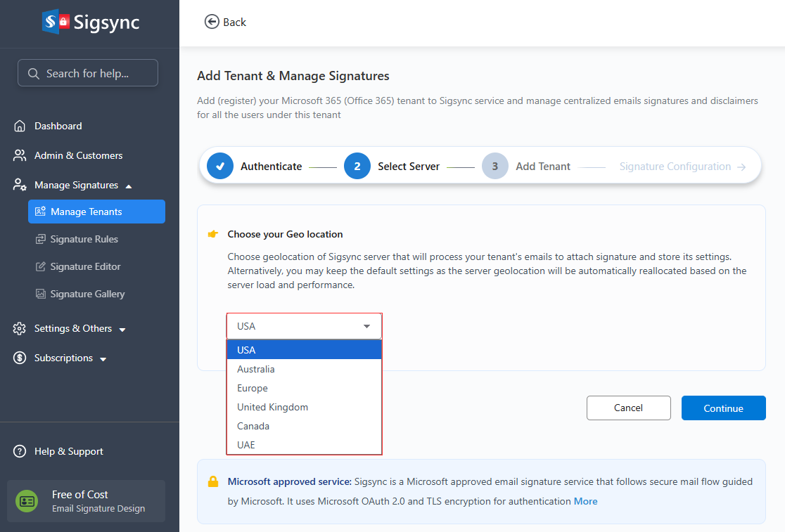The width and height of the screenshot is (785, 532).
Task: Click the Manage Signatures label
Action: [77, 185]
